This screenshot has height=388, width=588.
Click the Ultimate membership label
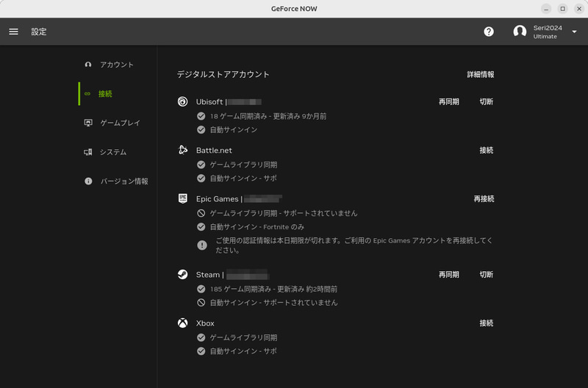point(545,36)
